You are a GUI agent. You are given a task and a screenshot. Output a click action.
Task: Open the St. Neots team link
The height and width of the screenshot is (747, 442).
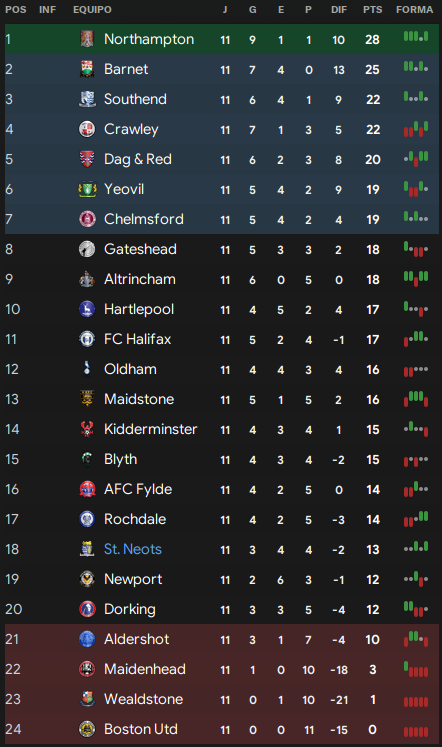click(133, 549)
